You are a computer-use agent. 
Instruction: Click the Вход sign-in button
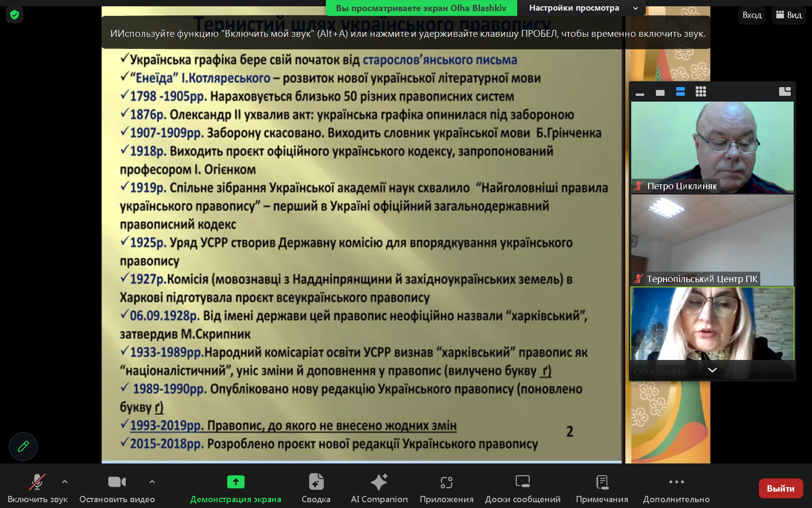(x=752, y=15)
